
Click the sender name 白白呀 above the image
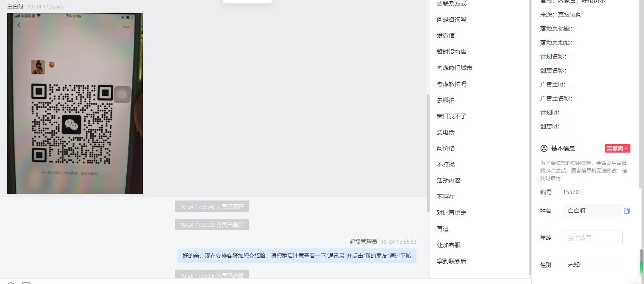(x=16, y=6)
